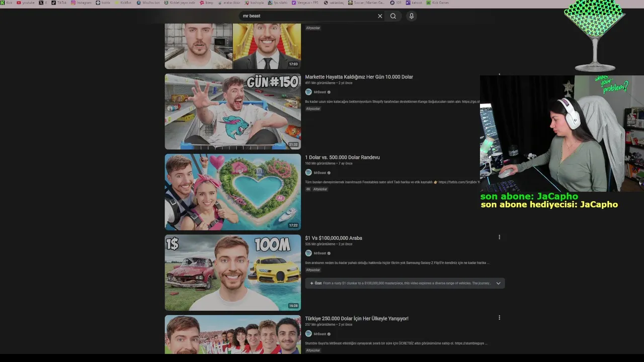Click the webcam overlay of the streamer
Viewport: 644px width, 362px height.
pos(561,134)
